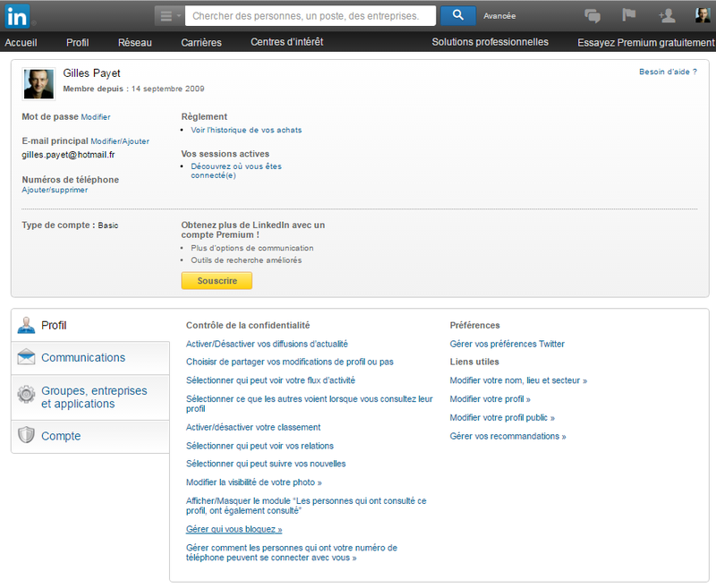
Task: Open Afficher/Masquer le module personnes consulté
Action: click(x=306, y=506)
